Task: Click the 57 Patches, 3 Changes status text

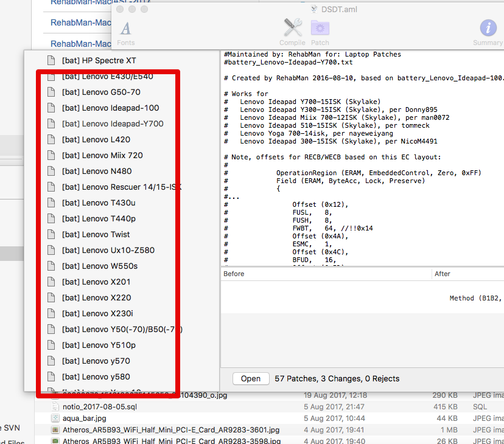Action: pyautogui.click(x=337, y=379)
